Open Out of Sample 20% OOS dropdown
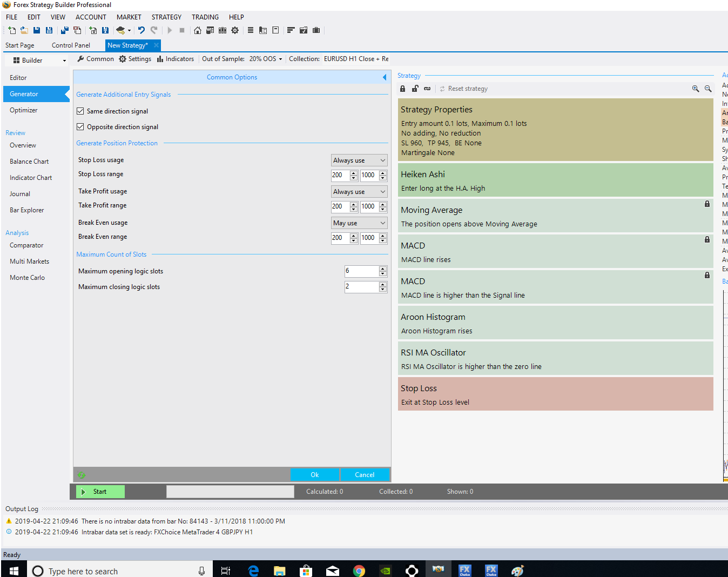The width and height of the screenshot is (728, 577). point(266,59)
